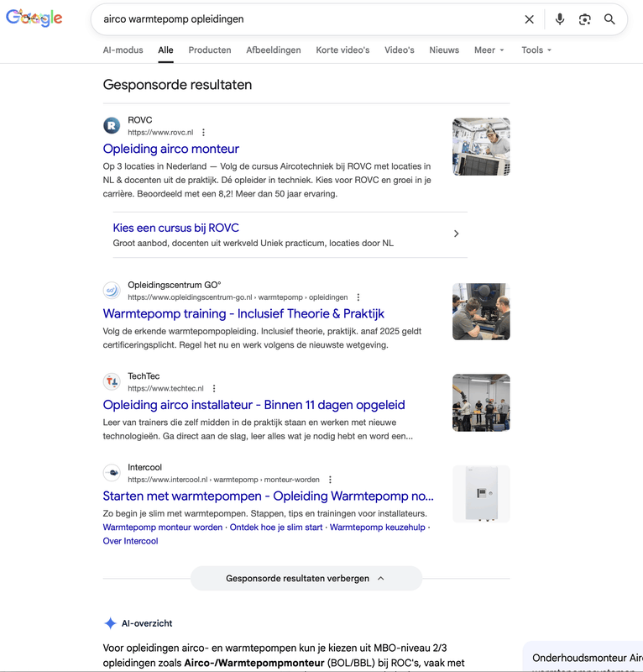Open 'Opleiding airco monteur' result
The height and width of the screenshot is (672, 643).
pyautogui.click(x=171, y=149)
